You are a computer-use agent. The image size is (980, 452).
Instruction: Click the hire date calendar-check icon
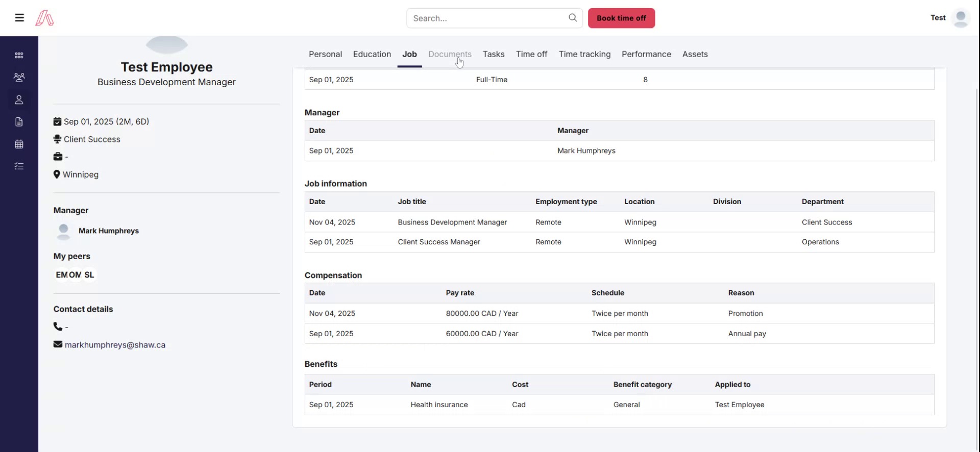click(57, 121)
